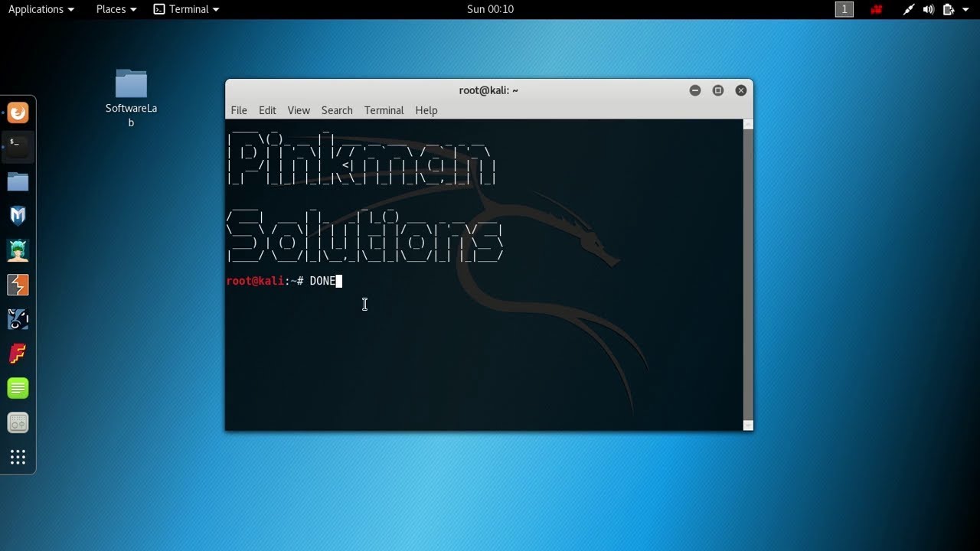Open the Applications menu

pyautogui.click(x=41, y=9)
